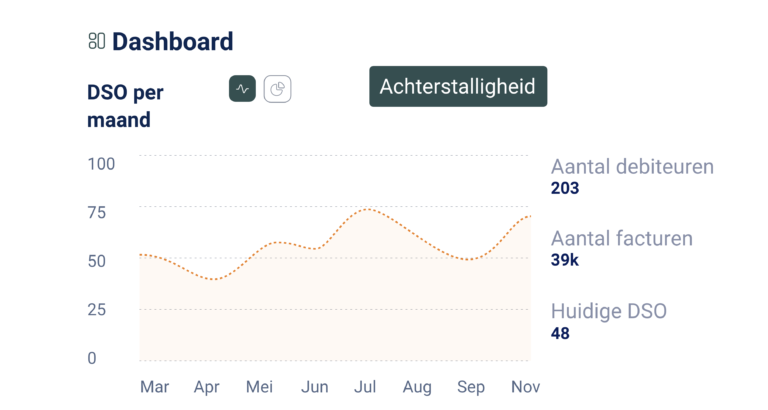Click the Jul peak on chart line
Screen dimensions: 768x410
coord(369,209)
